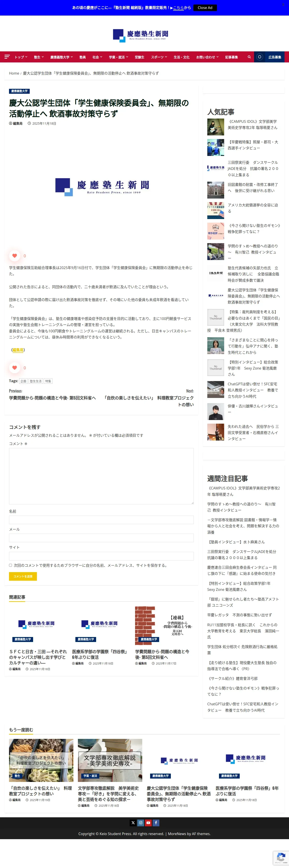
Task: Click the 特集 tag
Action: [48, 381]
